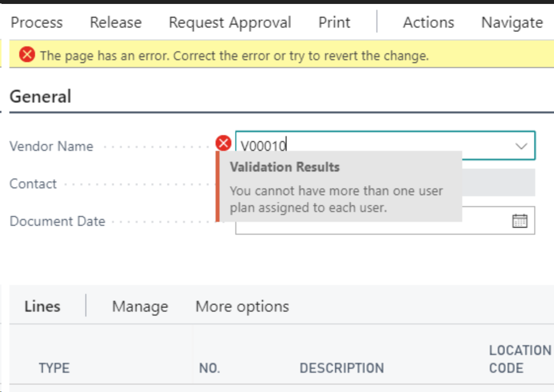This screenshot has width=554, height=392.
Task: Click the Release action
Action: click(x=115, y=22)
